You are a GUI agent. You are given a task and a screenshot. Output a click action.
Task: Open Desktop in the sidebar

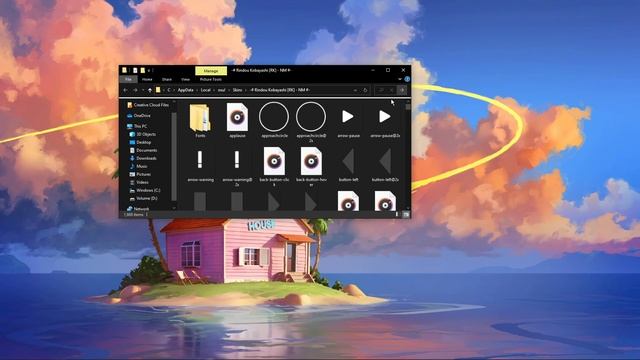(140, 142)
